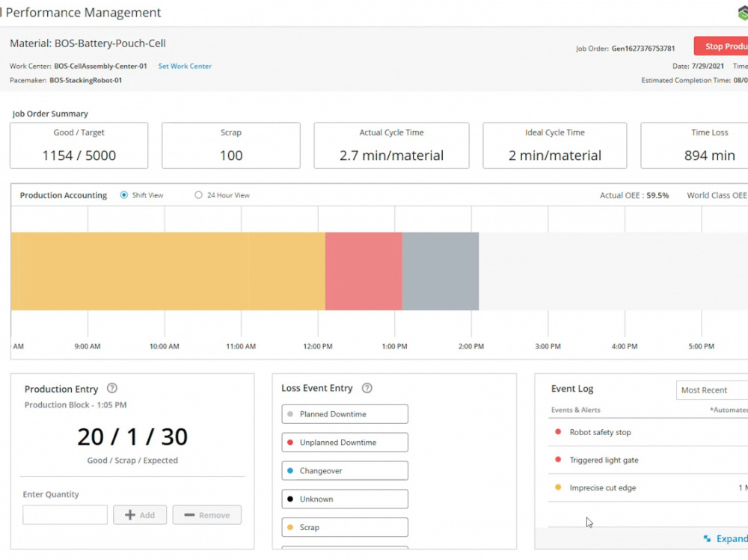Click the Production Block - 1:05 PM text
This screenshot has height=560, width=748.
[x=76, y=404]
